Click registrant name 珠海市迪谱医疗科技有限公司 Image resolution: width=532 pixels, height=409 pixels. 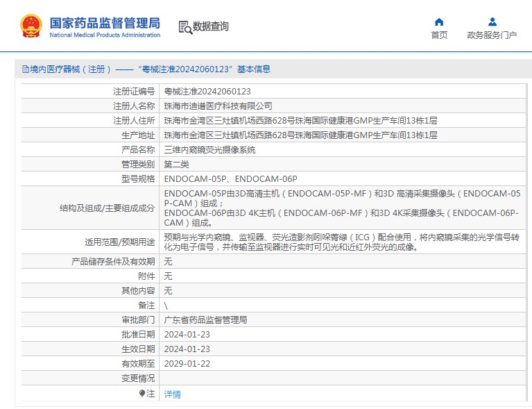[218, 106]
